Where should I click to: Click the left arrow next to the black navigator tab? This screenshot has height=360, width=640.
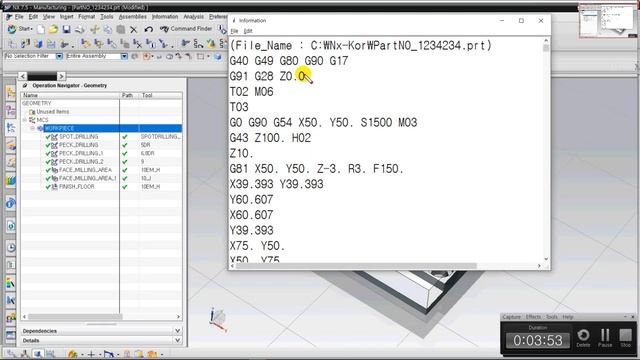coord(23,76)
